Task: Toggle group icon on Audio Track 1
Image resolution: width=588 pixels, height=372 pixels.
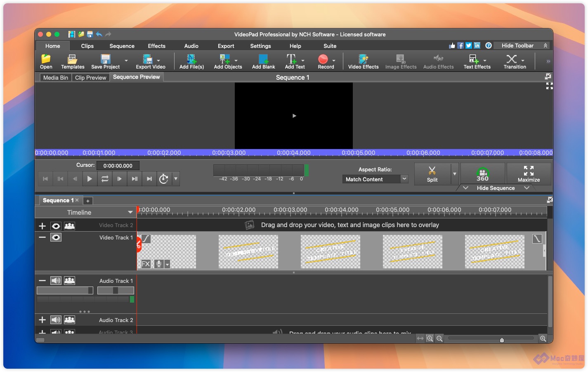Action: point(70,281)
